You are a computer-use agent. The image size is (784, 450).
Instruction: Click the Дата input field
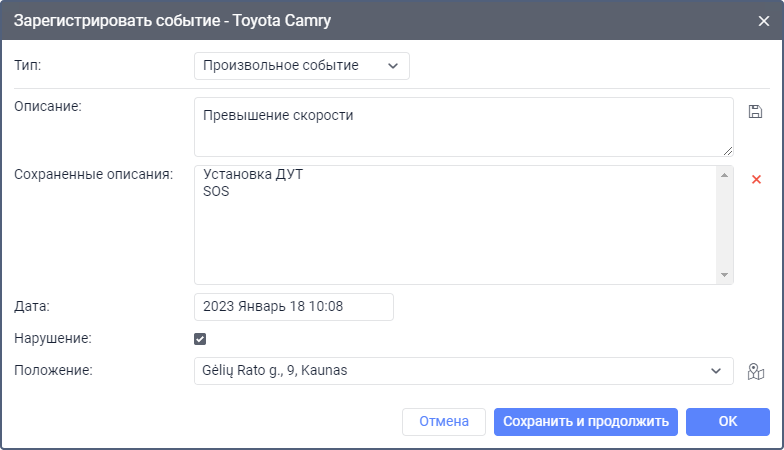tap(293, 307)
